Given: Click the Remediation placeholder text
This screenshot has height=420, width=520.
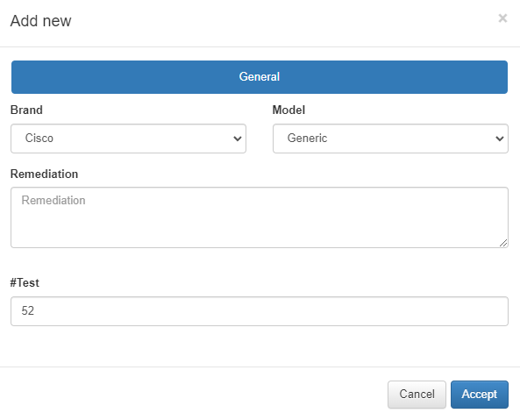Looking at the screenshot, I should (x=53, y=201).
